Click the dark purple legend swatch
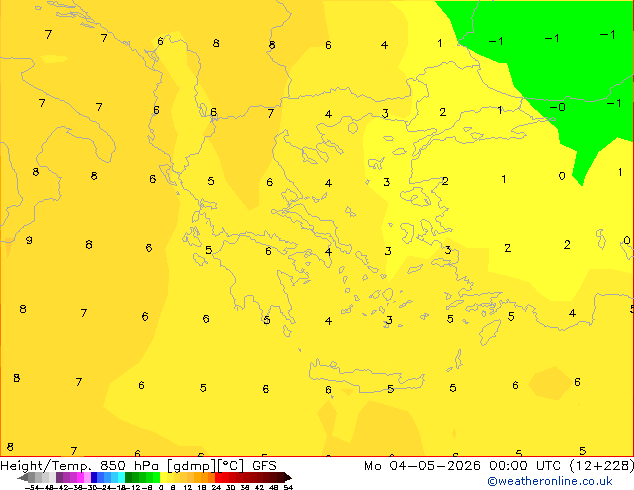The image size is (634, 490). (59, 477)
